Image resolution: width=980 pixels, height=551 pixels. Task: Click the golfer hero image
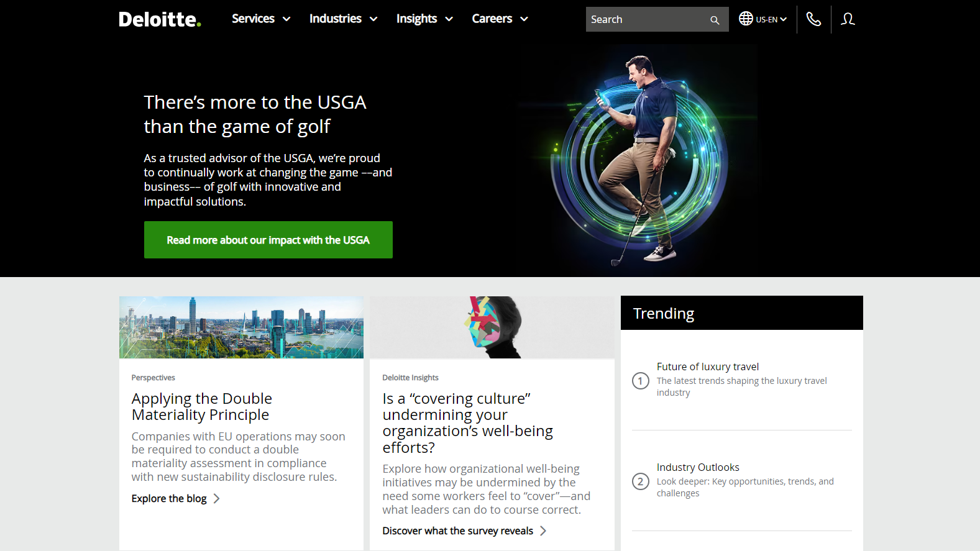(x=637, y=160)
